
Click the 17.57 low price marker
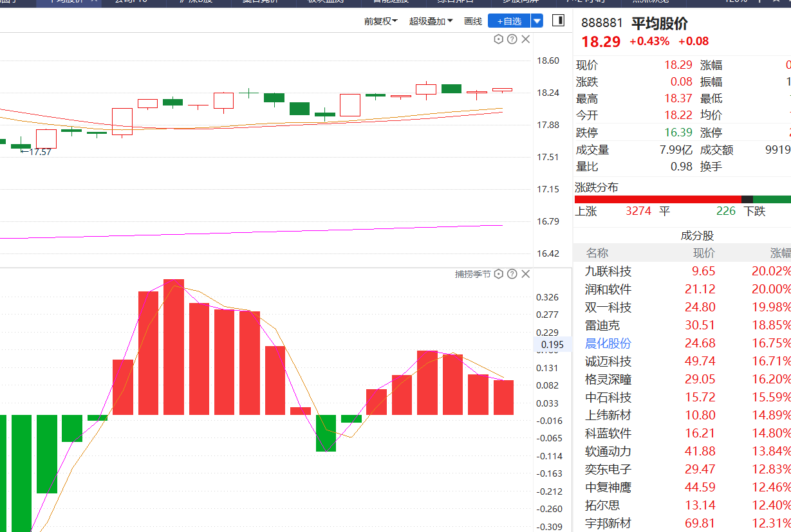(x=36, y=152)
